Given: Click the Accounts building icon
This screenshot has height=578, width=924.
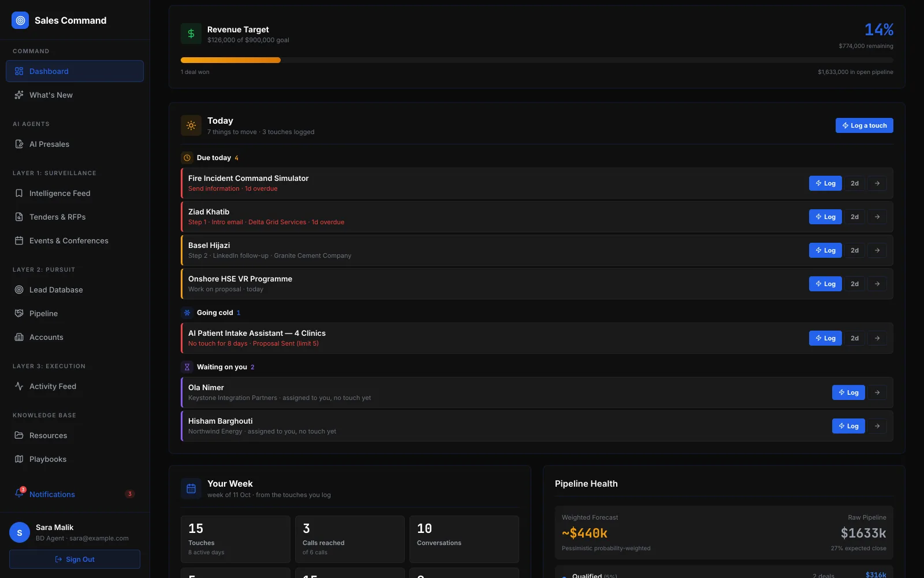Looking at the screenshot, I should tap(19, 337).
